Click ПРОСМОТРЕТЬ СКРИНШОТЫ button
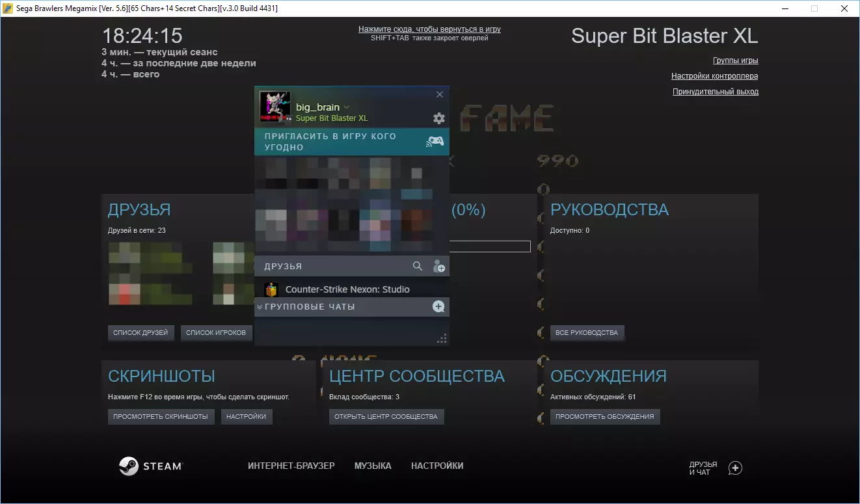860x504 pixels. [x=161, y=417]
